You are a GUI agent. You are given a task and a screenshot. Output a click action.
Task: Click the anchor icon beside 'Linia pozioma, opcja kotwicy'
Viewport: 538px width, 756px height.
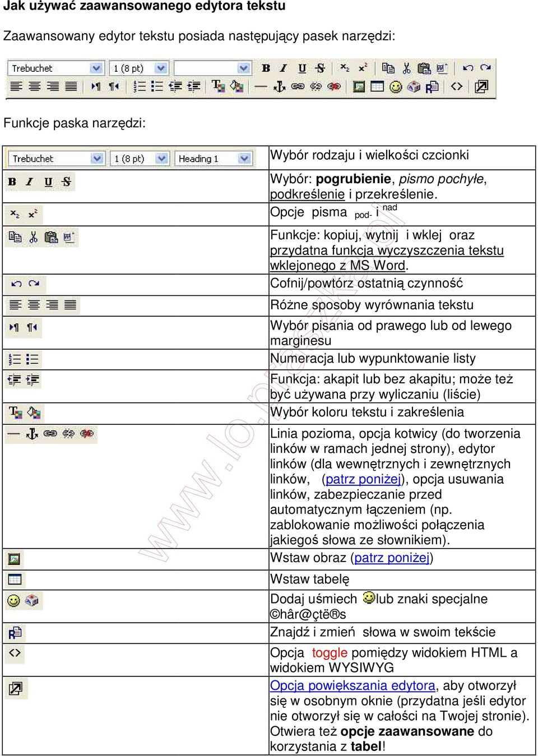tap(32, 433)
